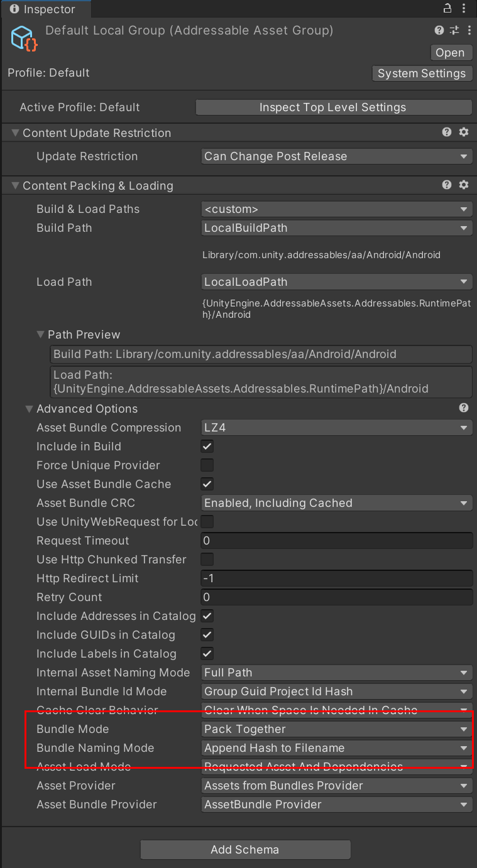Info icon on the Inspector tab
Image resolution: width=477 pixels, height=868 pixels.
pos(14,9)
